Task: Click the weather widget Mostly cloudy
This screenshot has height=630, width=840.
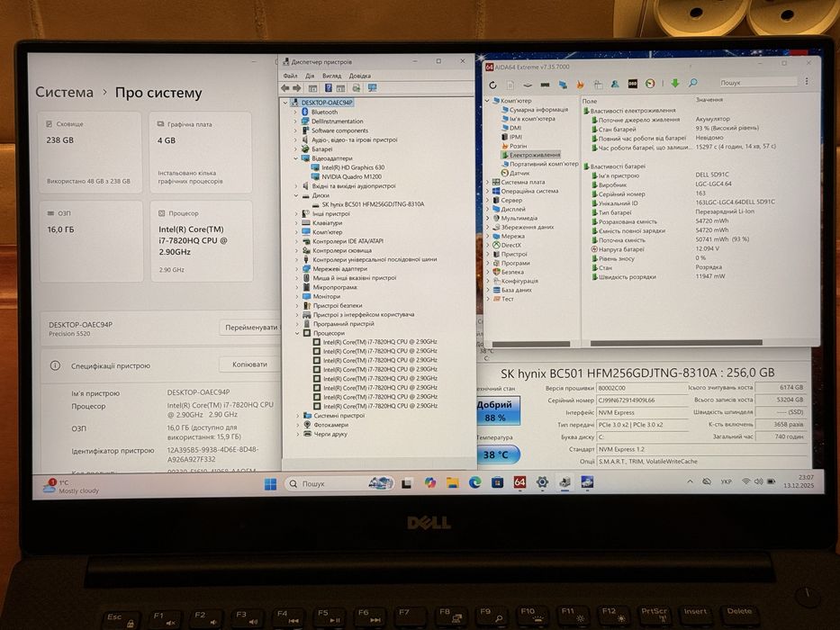Action: (71, 486)
